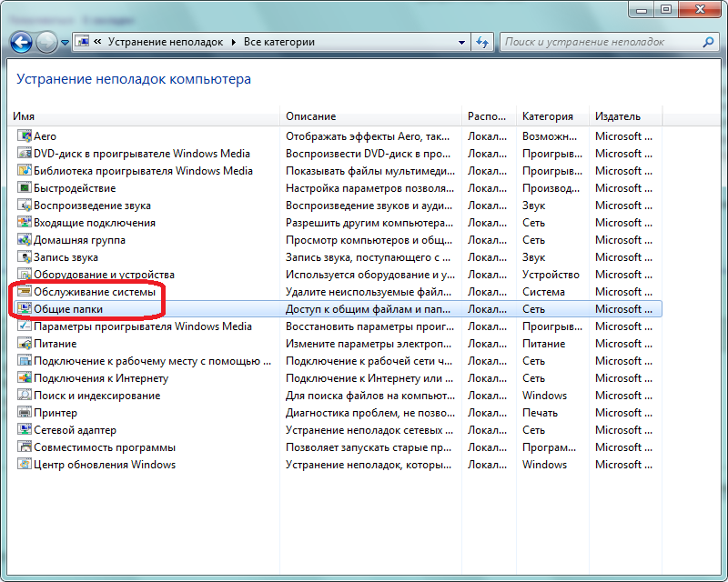Image resolution: width=728 pixels, height=582 pixels.
Task: Open the Обслуживание системы troubleshooter
Action: click(94, 292)
